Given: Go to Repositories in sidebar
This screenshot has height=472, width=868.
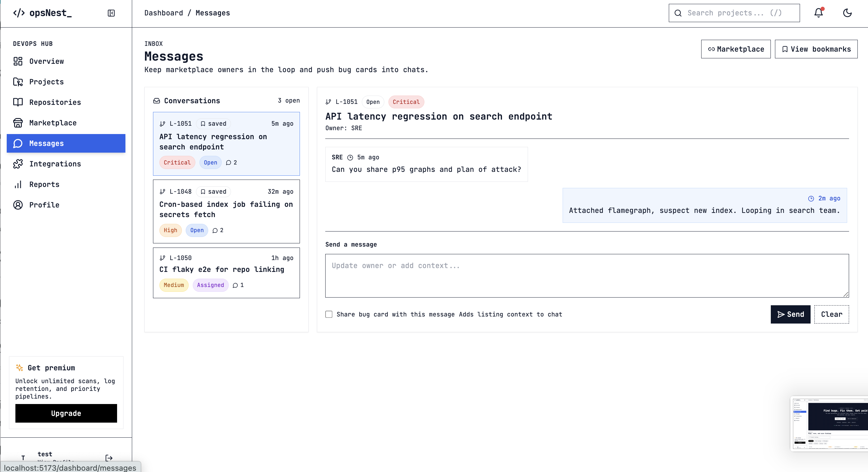Looking at the screenshot, I should [x=55, y=102].
